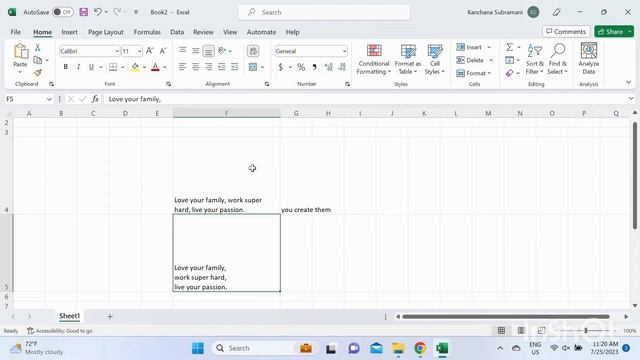This screenshot has width=640, height=360.
Task: Open Analyze Data
Action: 589,59
